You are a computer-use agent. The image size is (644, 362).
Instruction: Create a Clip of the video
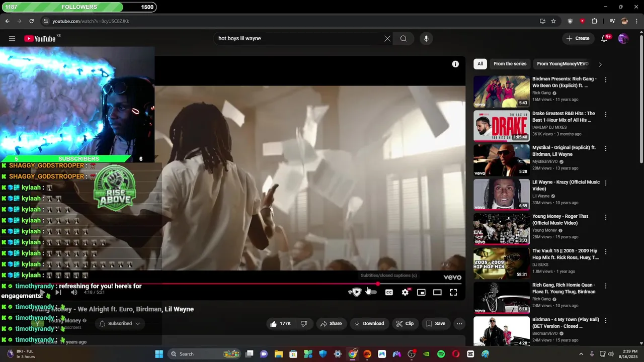tap(405, 324)
